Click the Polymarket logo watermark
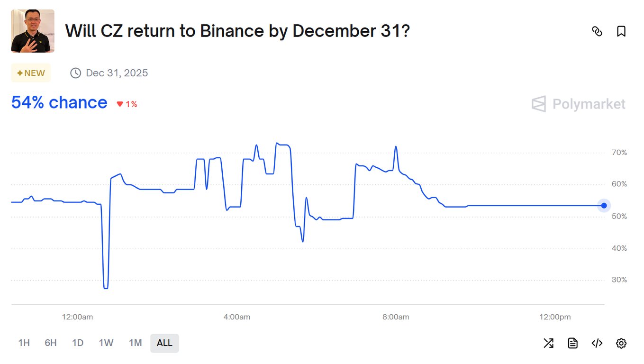Viewport: 644px width, 364px height. 578,104
